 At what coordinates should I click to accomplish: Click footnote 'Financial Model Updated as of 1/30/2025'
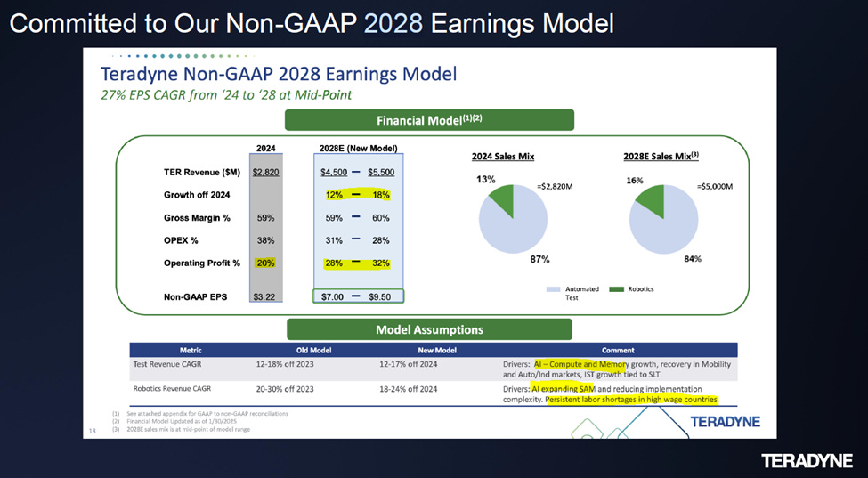[182, 422]
